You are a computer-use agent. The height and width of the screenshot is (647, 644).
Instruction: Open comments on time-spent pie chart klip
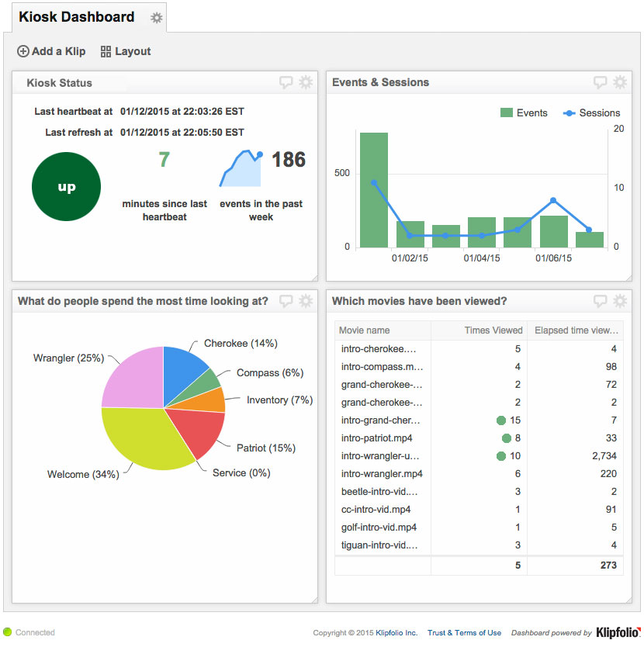286,301
